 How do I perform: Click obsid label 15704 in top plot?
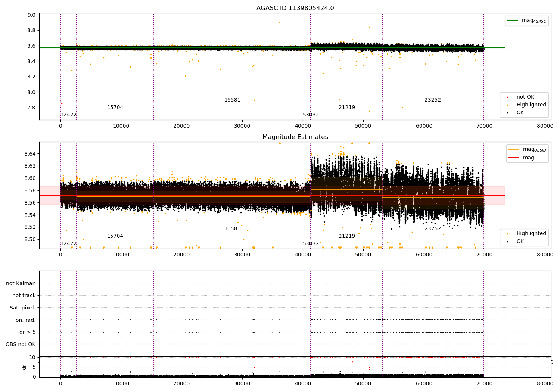point(115,108)
